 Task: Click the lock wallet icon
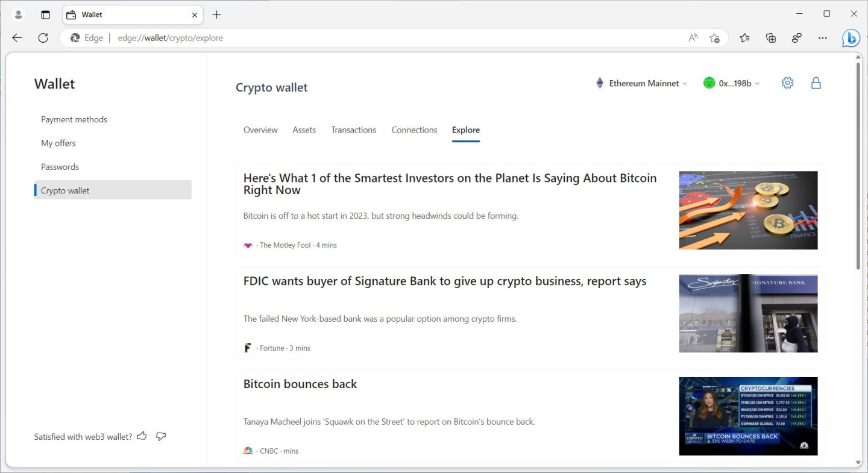tap(816, 83)
